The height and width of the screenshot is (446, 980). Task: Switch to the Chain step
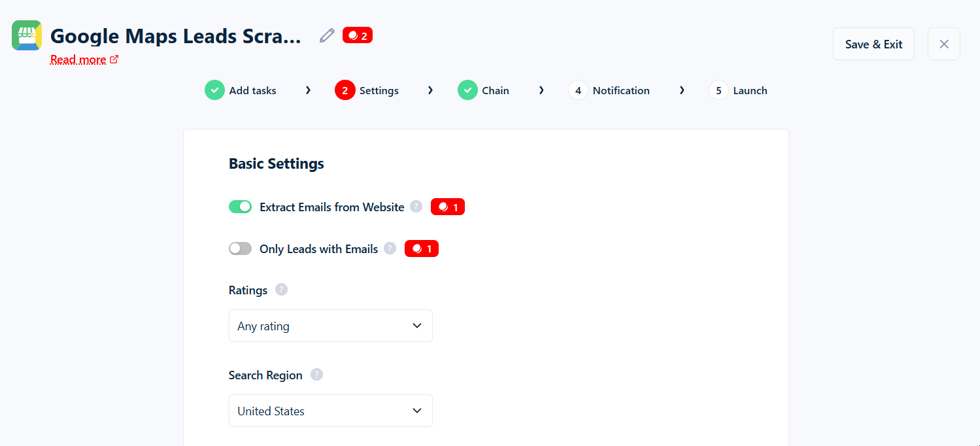[483, 90]
